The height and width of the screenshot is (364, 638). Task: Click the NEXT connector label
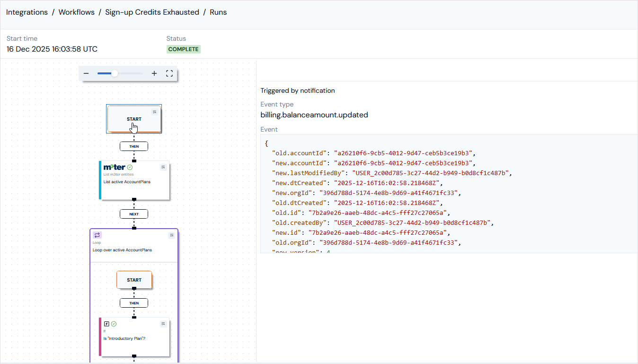coord(134,214)
